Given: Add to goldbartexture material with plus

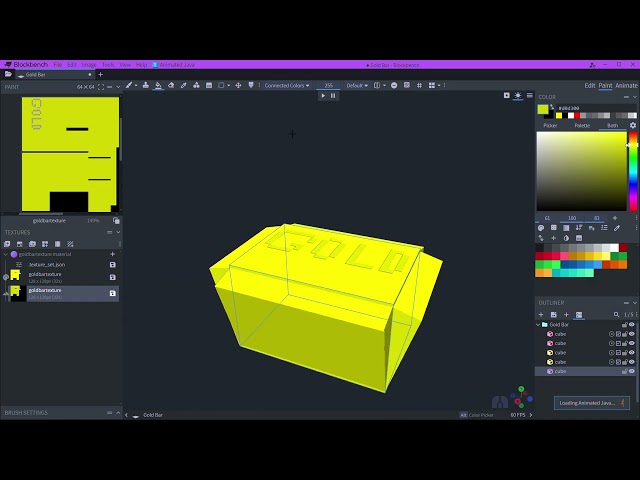Looking at the screenshot, I should (x=113, y=254).
